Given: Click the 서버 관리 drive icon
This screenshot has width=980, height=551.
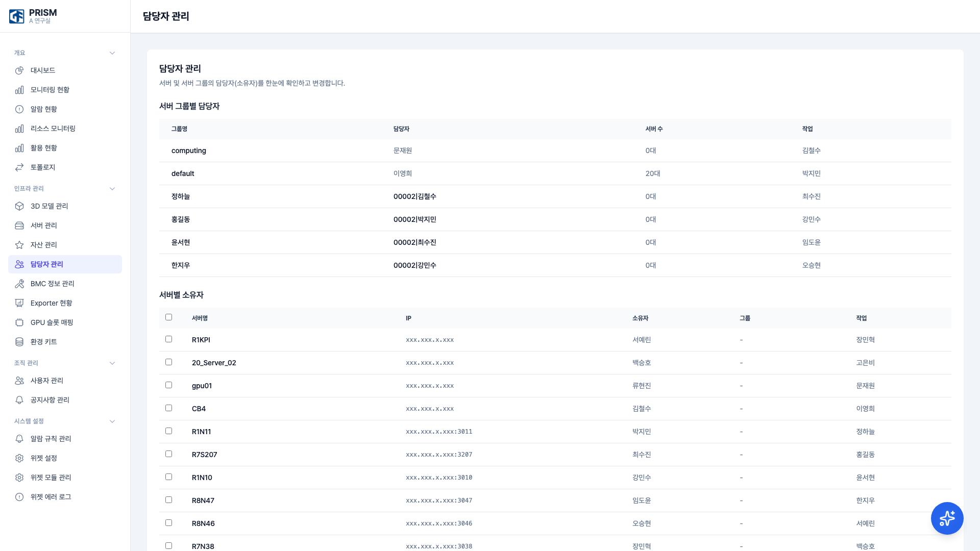Looking at the screenshot, I should coord(19,226).
